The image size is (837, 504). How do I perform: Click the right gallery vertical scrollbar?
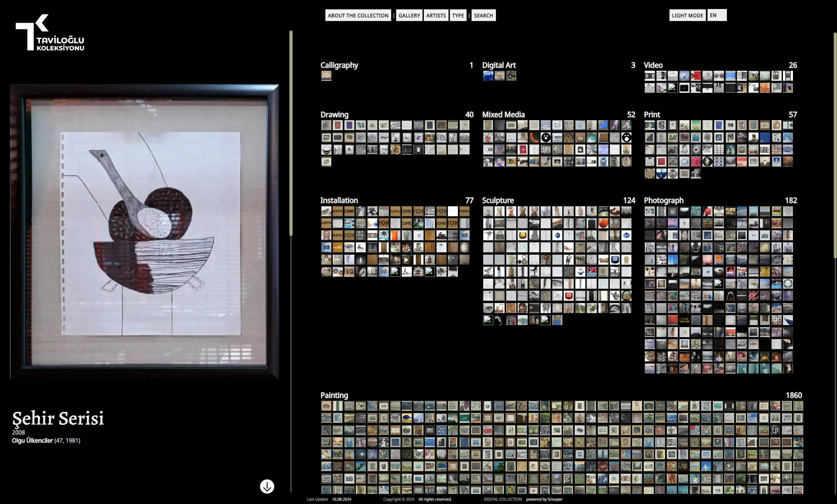point(835,145)
